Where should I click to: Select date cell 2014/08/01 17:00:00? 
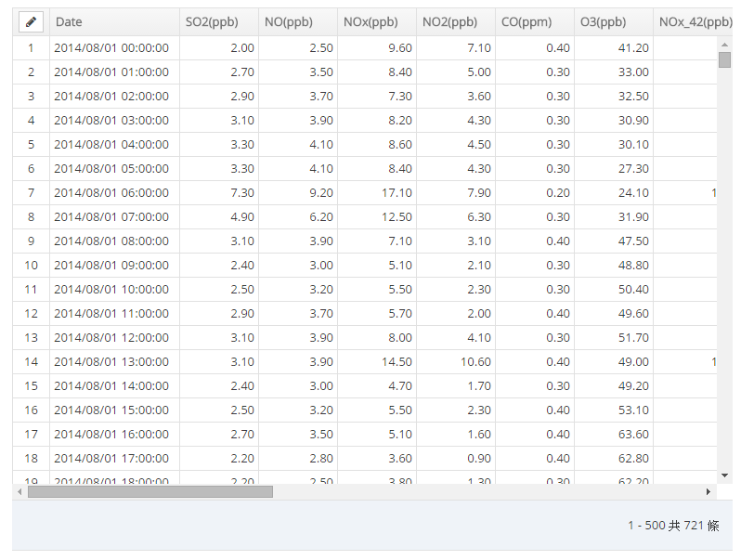coord(114,458)
